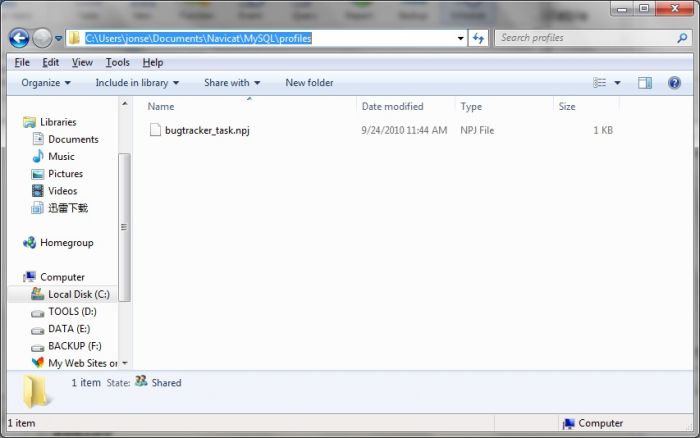Click the Forward navigation arrow button

tap(42, 38)
